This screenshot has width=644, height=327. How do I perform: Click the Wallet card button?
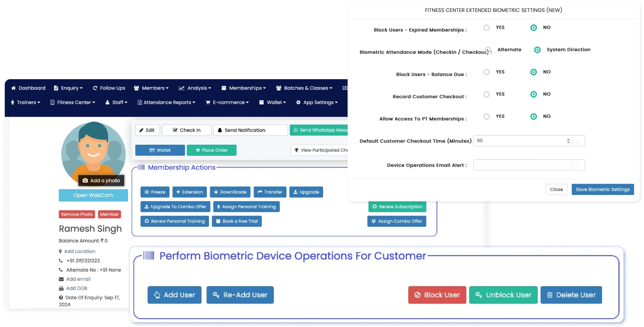point(160,150)
